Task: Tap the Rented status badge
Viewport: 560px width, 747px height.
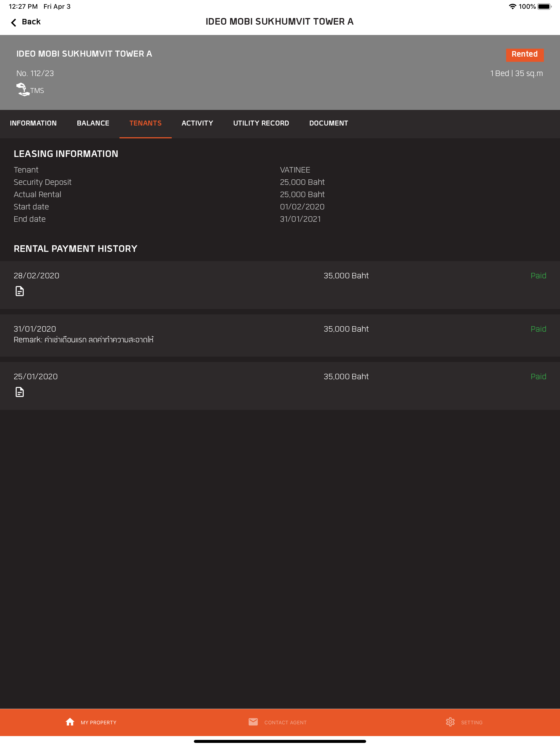Action: pyautogui.click(x=524, y=54)
